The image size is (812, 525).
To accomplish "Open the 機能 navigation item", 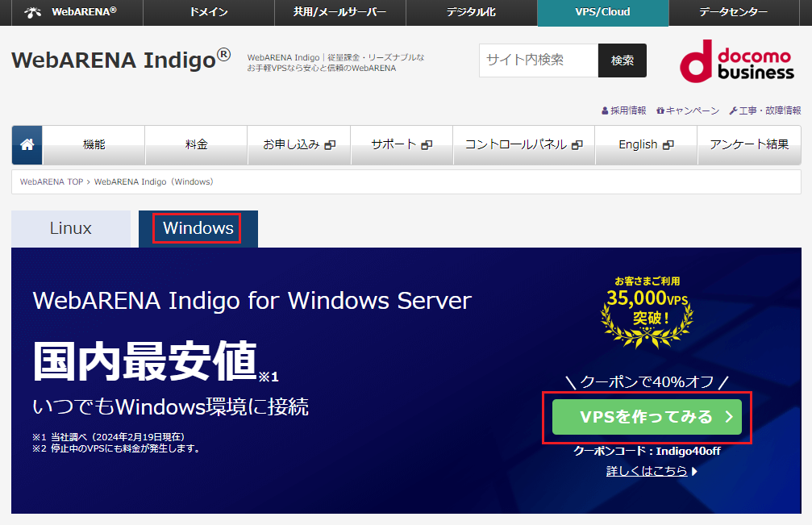I will (94, 145).
